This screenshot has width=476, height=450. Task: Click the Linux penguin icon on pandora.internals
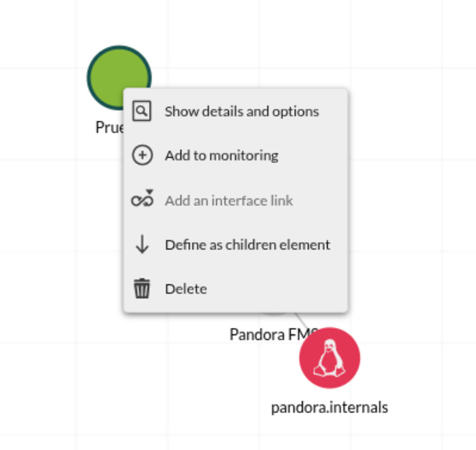(x=330, y=357)
